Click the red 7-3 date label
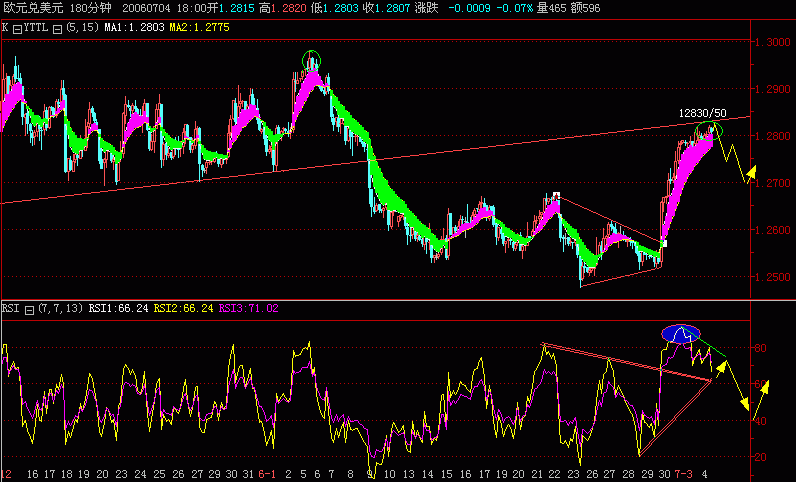The width and height of the screenshot is (796, 482). click(x=683, y=474)
